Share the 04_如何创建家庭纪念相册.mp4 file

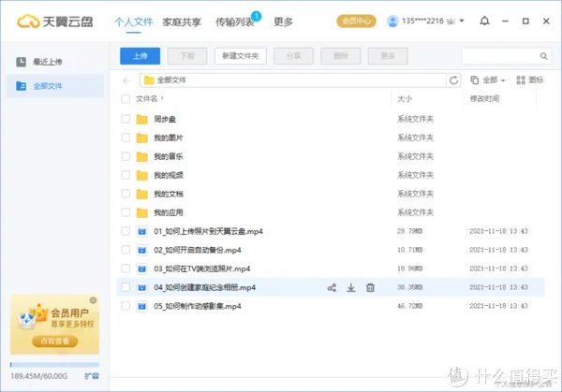(x=332, y=287)
